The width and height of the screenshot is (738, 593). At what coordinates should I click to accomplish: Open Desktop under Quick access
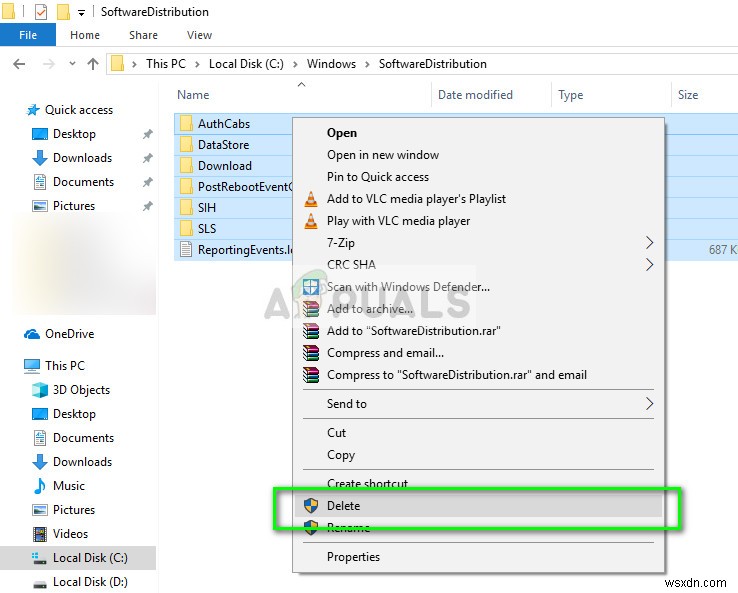point(74,134)
